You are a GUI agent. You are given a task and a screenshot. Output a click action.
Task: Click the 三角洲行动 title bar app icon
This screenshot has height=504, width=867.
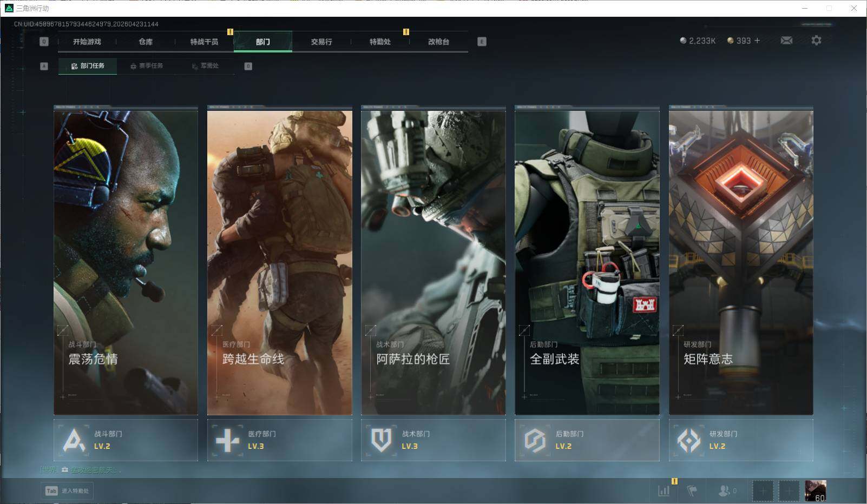point(9,8)
